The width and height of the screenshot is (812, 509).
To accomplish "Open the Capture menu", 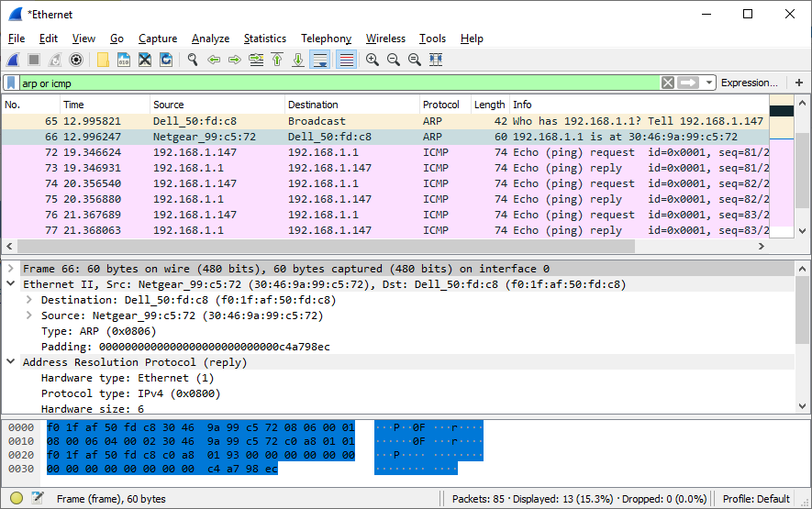I will [158, 39].
